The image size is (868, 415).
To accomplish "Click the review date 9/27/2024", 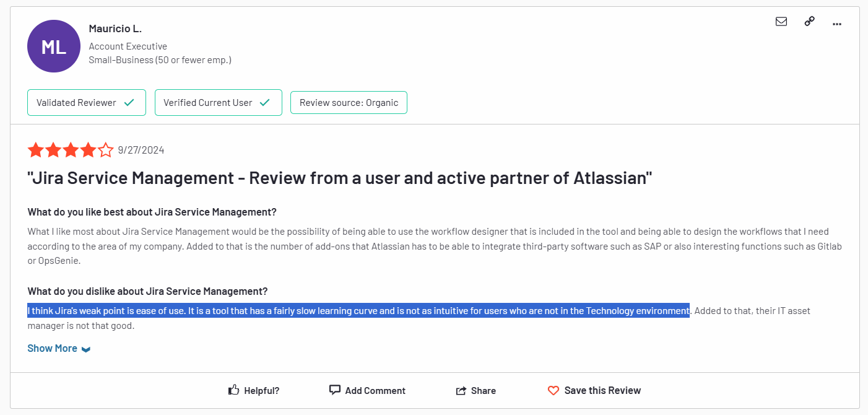I will (x=141, y=150).
